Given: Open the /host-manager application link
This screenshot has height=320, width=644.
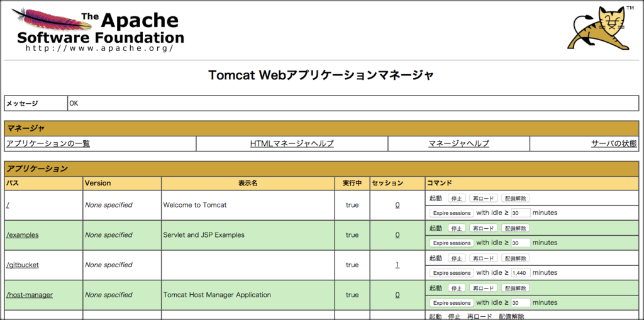Looking at the screenshot, I should click(x=30, y=295).
